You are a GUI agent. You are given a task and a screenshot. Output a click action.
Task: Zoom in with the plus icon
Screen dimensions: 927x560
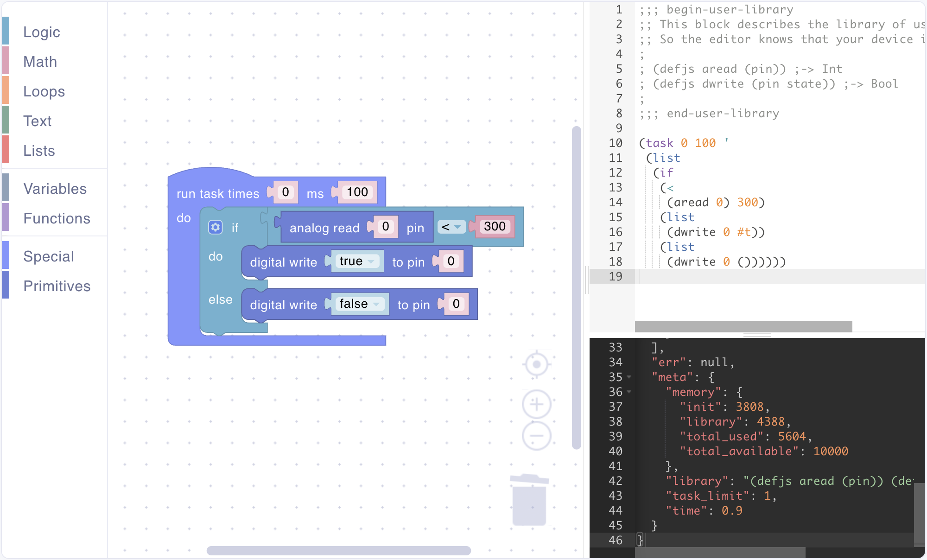click(x=536, y=404)
